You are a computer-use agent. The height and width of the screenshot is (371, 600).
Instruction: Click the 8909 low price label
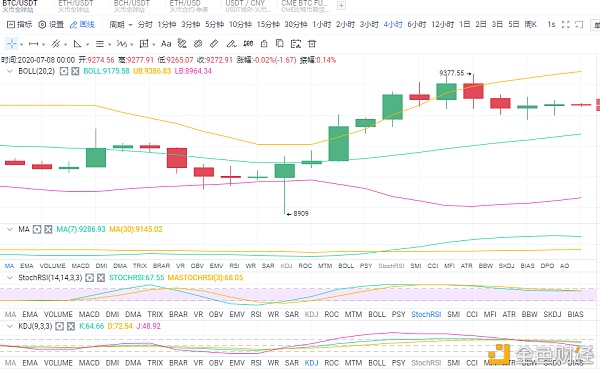click(x=301, y=213)
